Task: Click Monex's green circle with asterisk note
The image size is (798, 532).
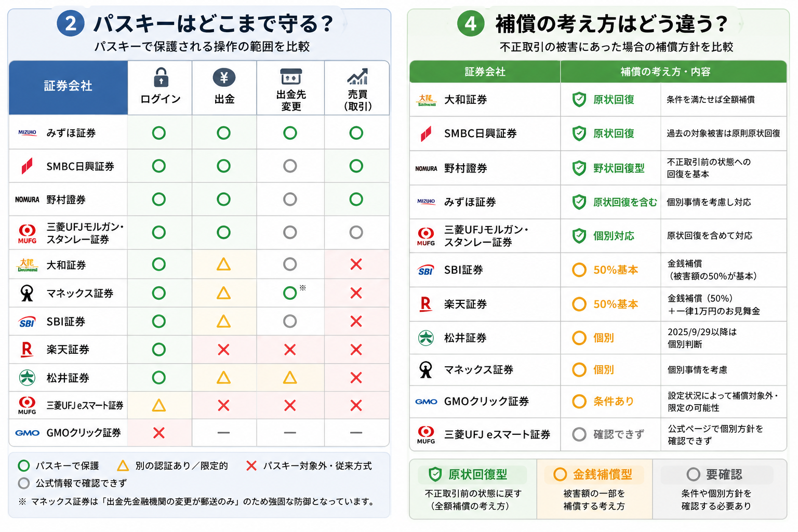Action: tap(290, 293)
